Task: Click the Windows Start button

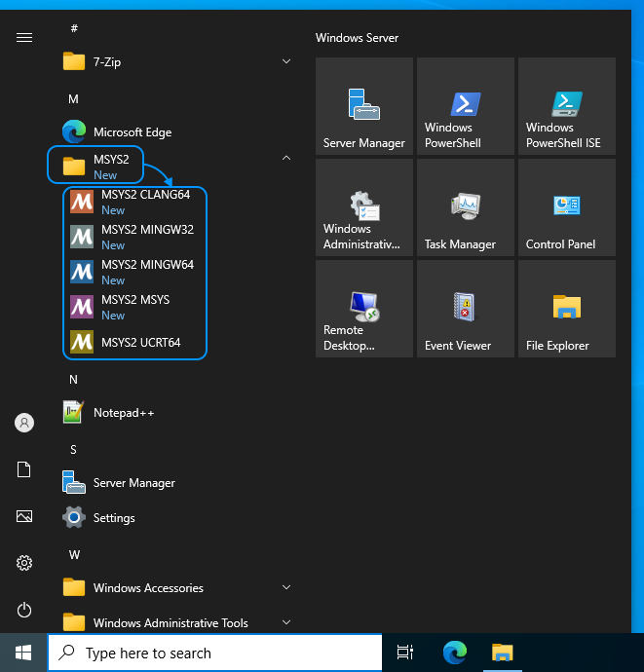Action: (23, 653)
